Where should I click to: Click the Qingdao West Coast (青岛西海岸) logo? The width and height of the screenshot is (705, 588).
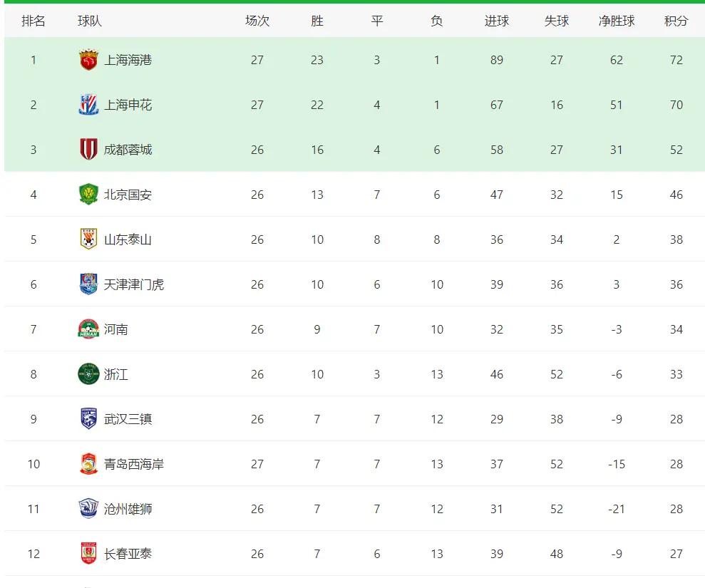coord(88,464)
